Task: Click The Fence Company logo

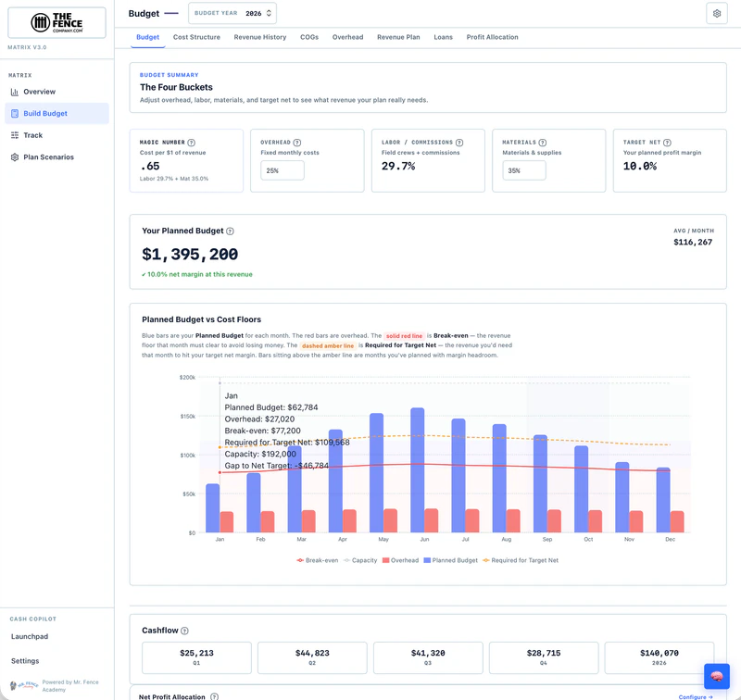Action: point(57,22)
